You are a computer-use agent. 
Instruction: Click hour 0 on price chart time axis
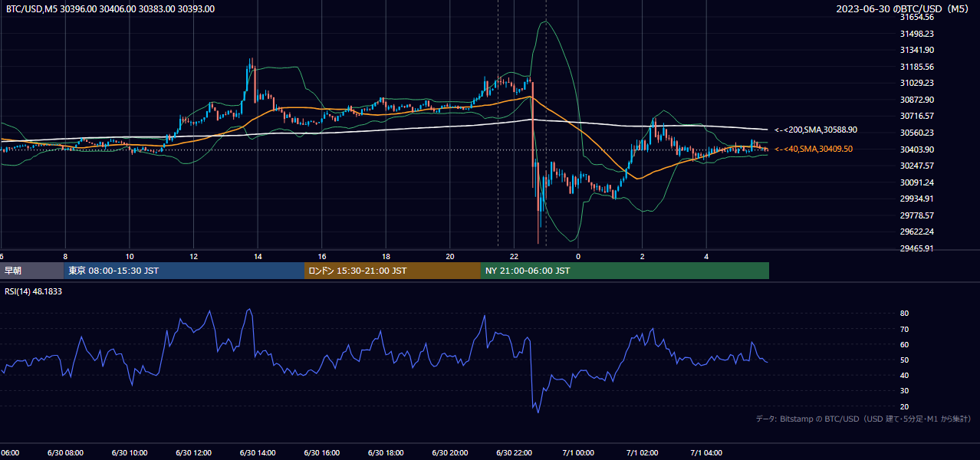pos(578,256)
